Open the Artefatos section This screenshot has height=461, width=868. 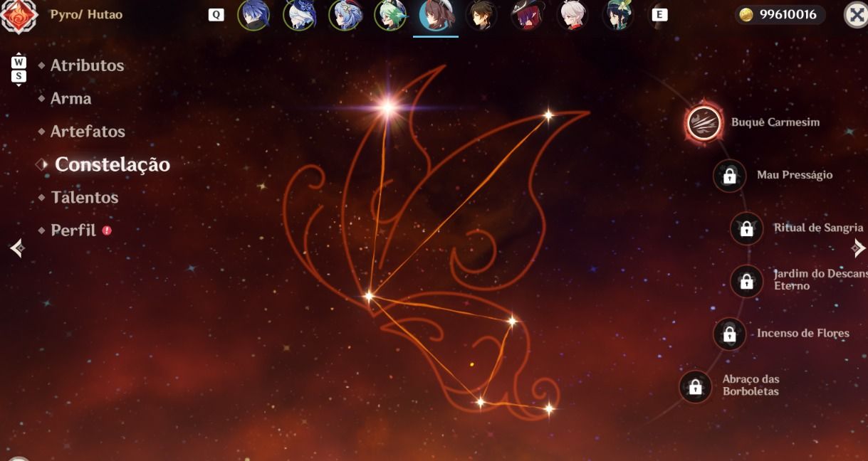tap(88, 132)
